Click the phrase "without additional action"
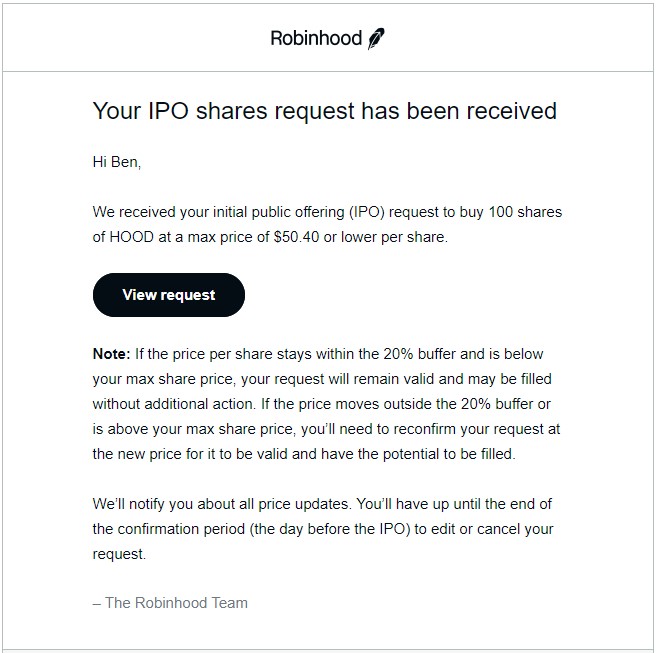657x653 pixels. (x=173, y=404)
